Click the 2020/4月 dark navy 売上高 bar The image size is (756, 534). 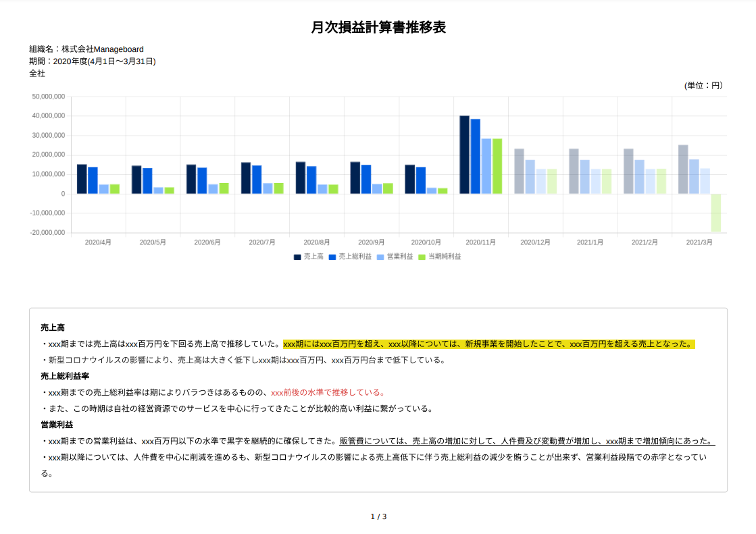(x=82, y=180)
